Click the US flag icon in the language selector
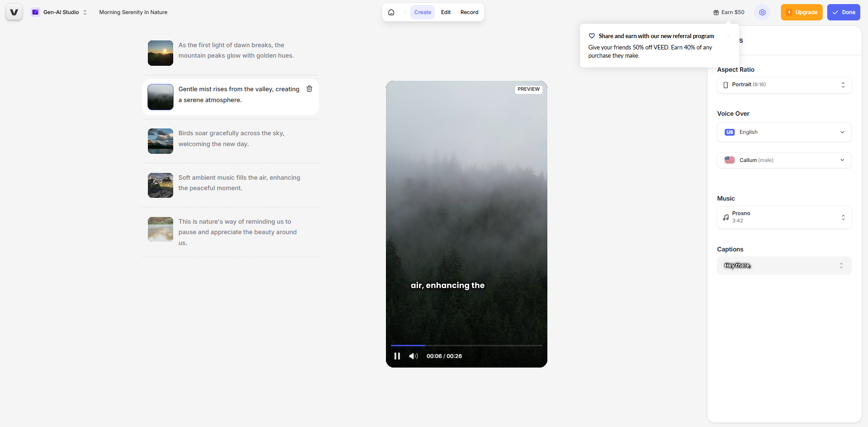This screenshot has height=427, width=868. pyautogui.click(x=729, y=132)
